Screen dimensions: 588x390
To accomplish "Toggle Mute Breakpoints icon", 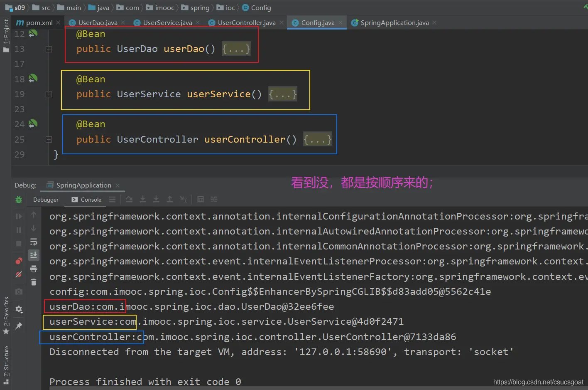I will [19, 274].
